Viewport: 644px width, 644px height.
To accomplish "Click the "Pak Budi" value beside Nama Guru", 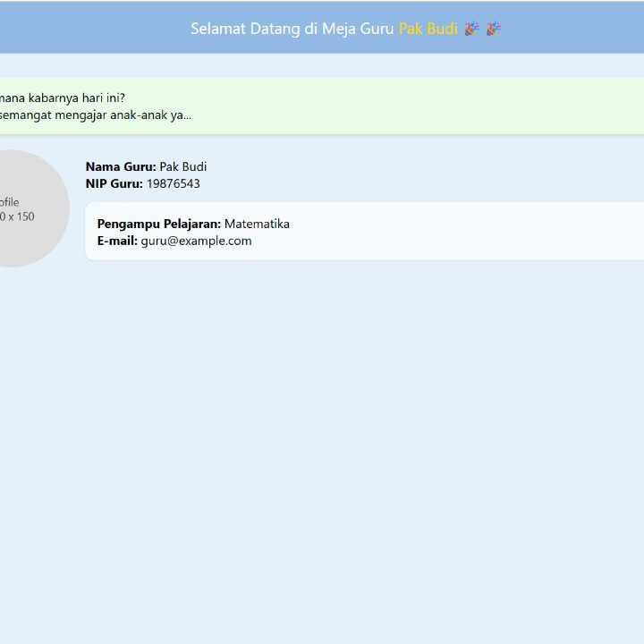I will coord(183,166).
